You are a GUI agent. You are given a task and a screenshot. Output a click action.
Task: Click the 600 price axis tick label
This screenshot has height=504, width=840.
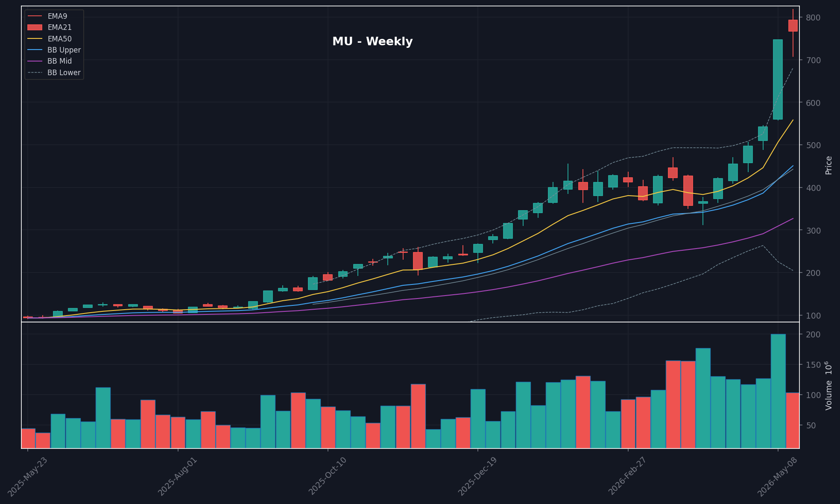(813, 103)
